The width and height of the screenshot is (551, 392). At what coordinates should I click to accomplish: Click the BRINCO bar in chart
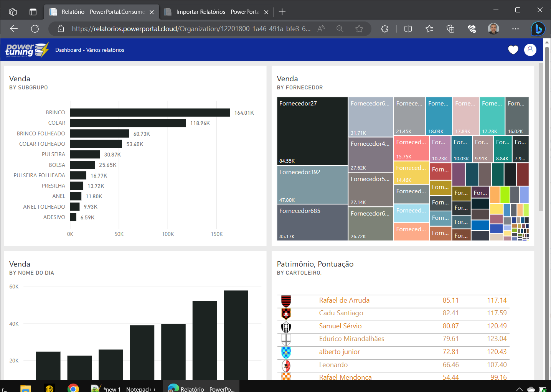click(x=150, y=112)
